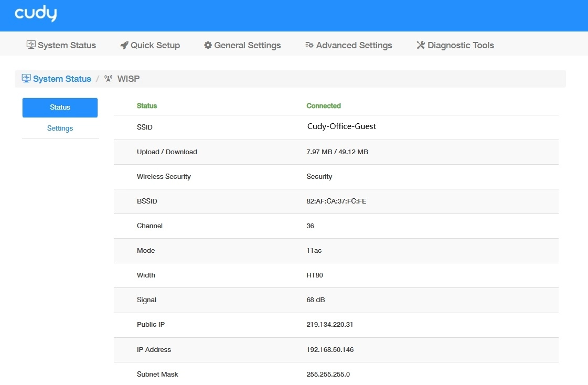588x385 pixels.
Task: Click the Mode row label
Action: pyautogui.click(x=146, y=250)
